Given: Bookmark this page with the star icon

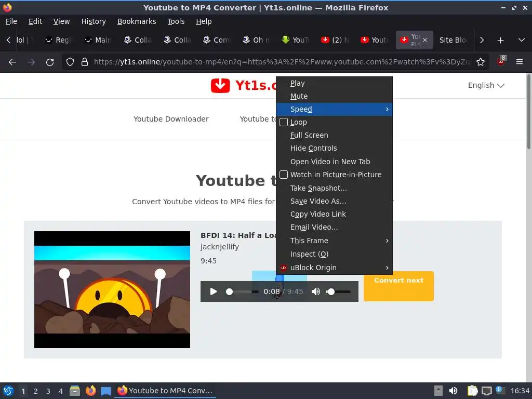Looking at the screenshot, I should tap(480, 62).
